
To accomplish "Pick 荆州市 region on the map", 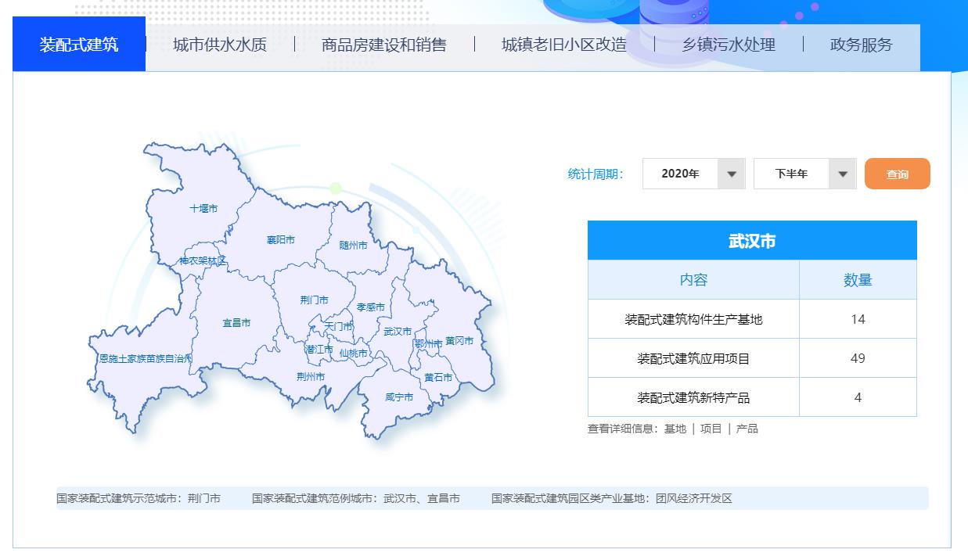I will pyautogui.click(x=310, y=377).
